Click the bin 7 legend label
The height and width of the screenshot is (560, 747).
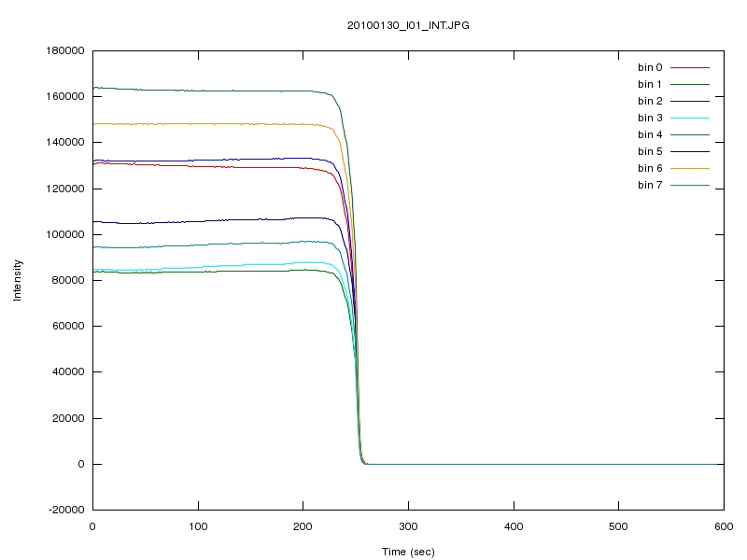coord(650,185)
